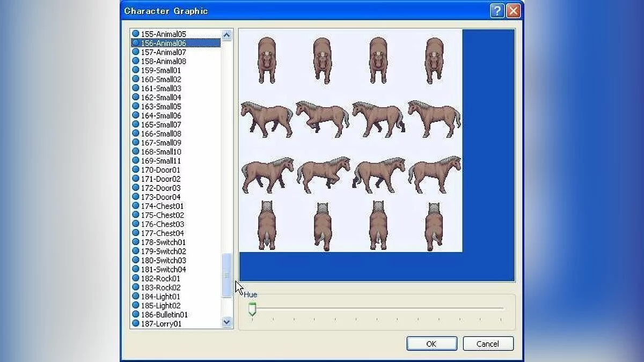
Task: Open the dialog's Help question-mark button
Action: [497, 11]
